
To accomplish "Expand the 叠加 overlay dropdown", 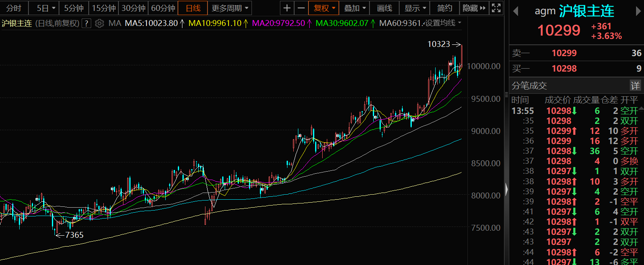I will (x=355, y=8).
